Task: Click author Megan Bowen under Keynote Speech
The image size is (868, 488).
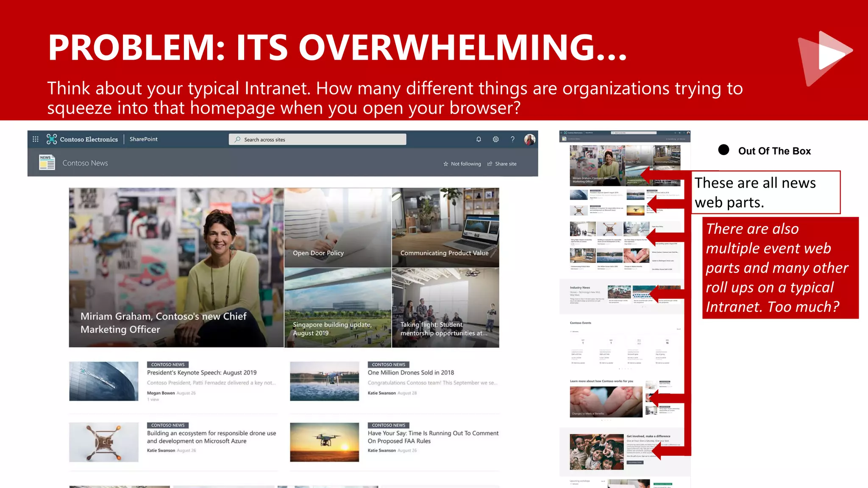Action: click(x=161, y=393)
